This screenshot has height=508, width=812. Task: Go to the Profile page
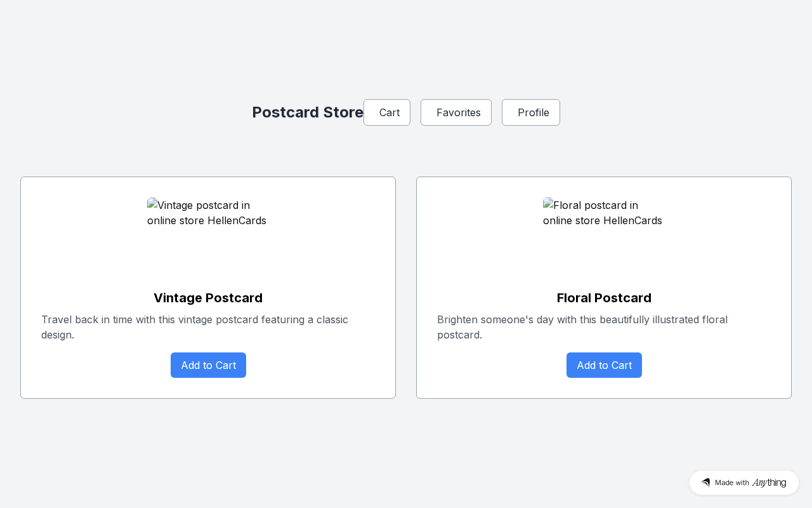point(531,112)
